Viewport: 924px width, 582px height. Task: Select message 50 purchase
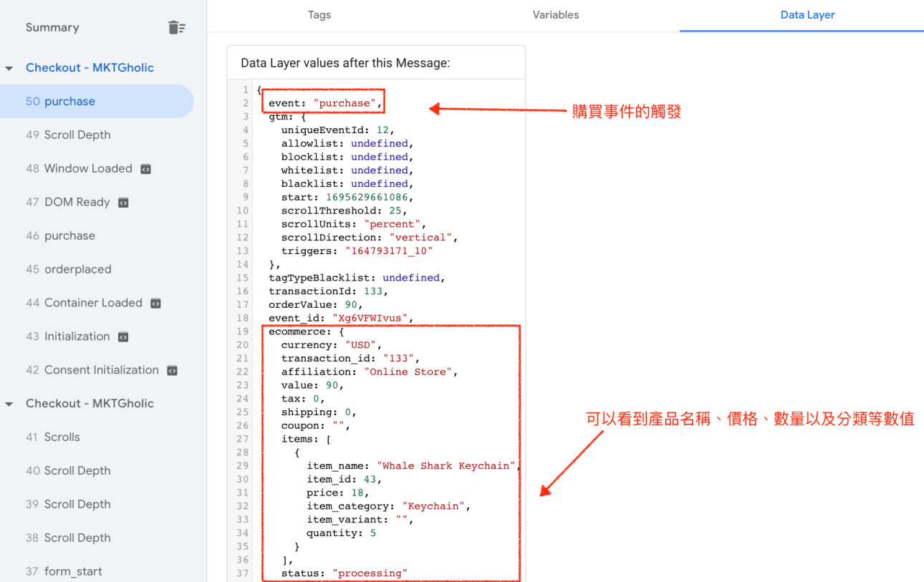[97, 102]
